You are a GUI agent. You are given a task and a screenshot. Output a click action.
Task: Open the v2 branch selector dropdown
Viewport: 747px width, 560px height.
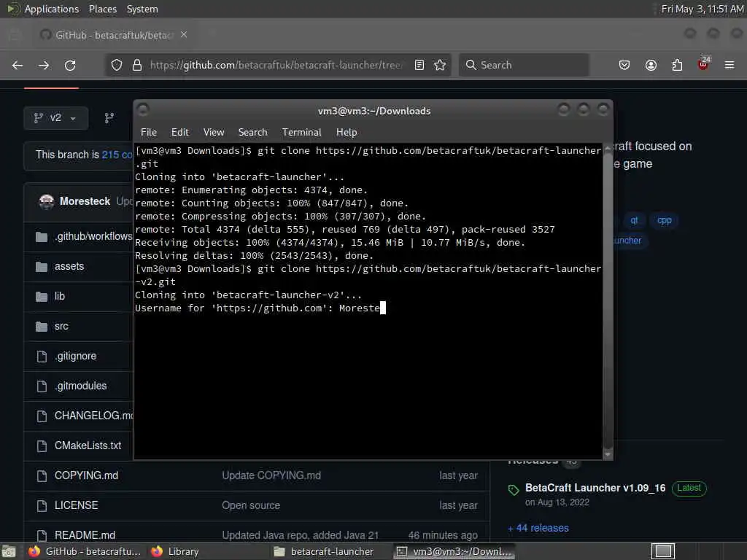click(55, 118)
